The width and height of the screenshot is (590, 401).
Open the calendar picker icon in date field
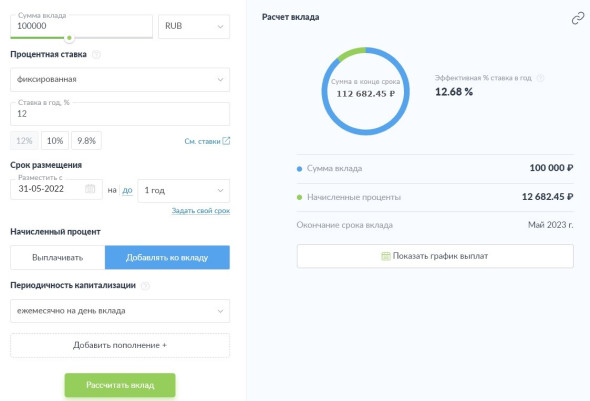[90, 188]
